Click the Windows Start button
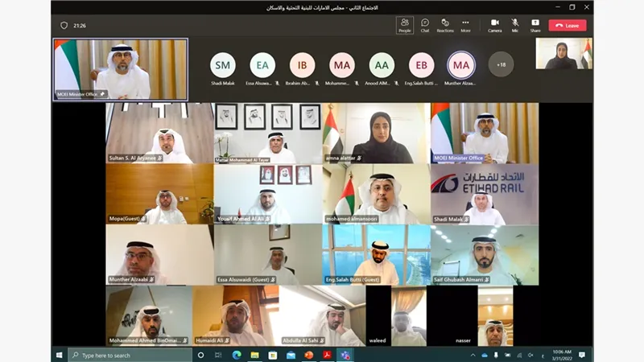This screenshot has height=362, width=644. point(59,355)
